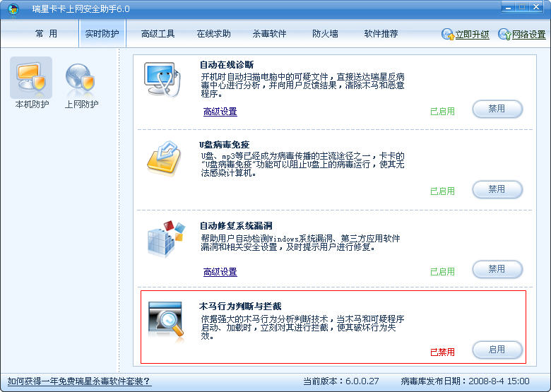Screen dimensions: 551x392
Task: Click the U盘病毒免疫 heading
Action: [x=225, y=144]
